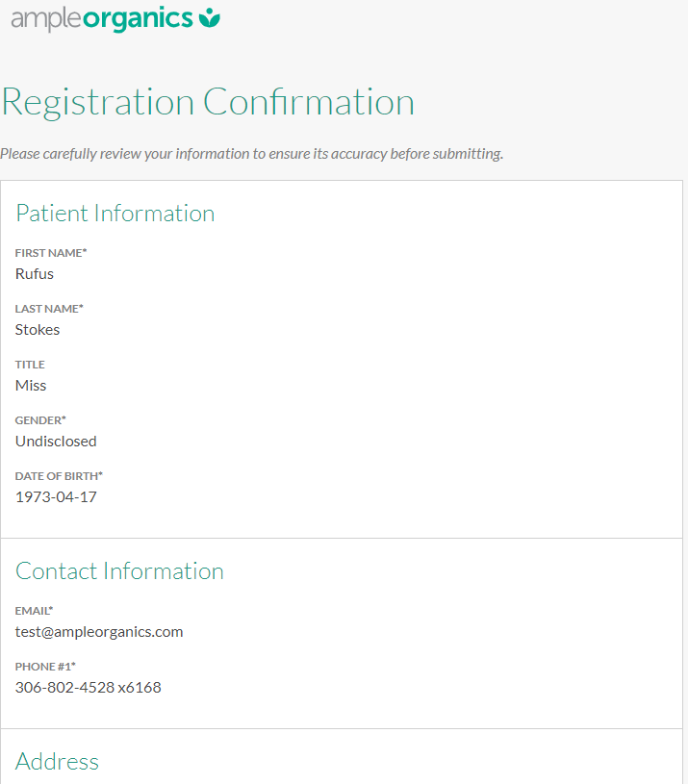Select the Registration Confirmation page heading

click(208, 102)
